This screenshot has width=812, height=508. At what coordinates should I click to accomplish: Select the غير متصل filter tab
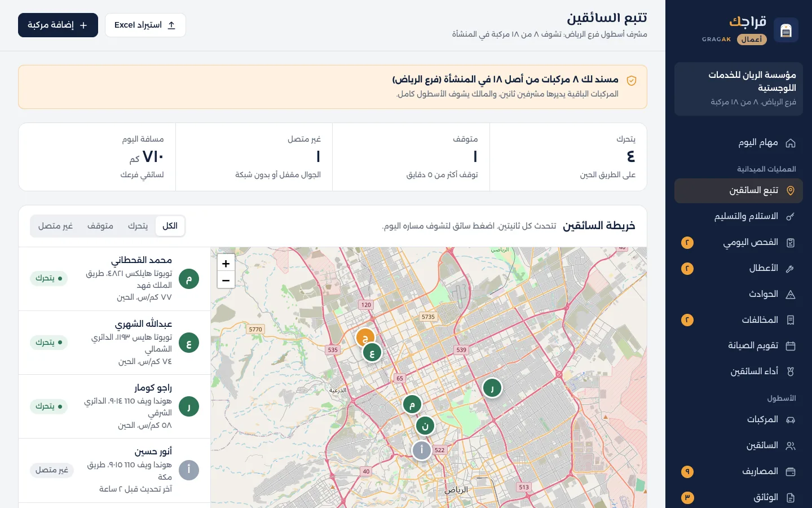pos(55,226)
